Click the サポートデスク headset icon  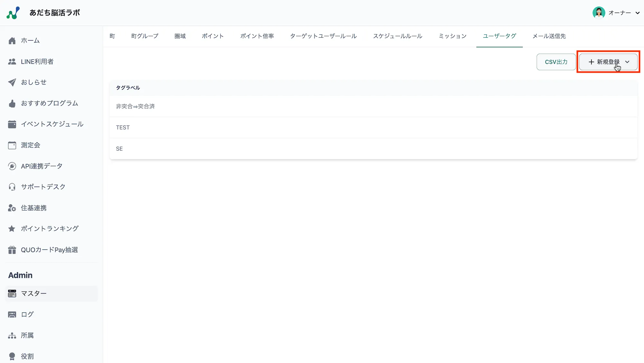12,187
